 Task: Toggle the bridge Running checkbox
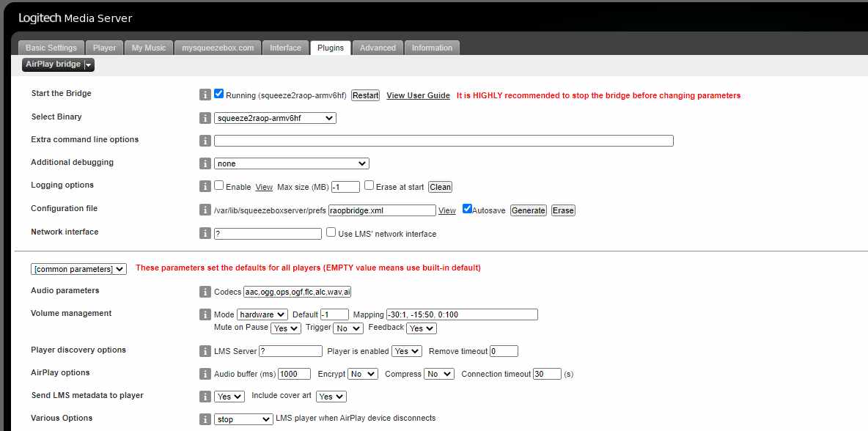(x=218, y=94)
